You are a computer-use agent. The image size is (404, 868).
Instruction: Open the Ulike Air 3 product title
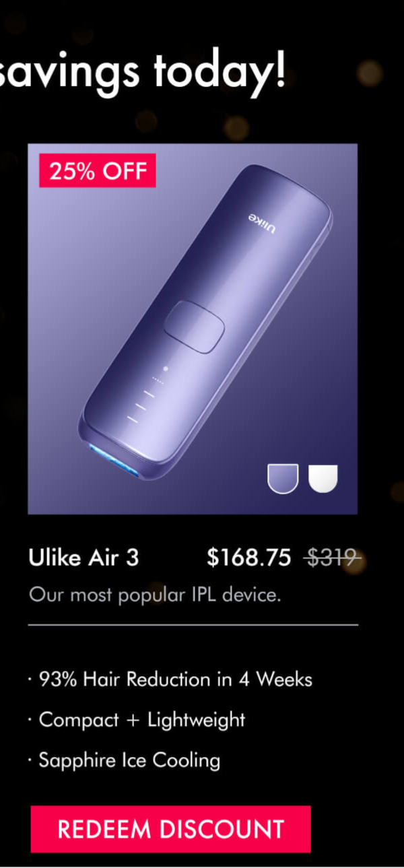83,558
